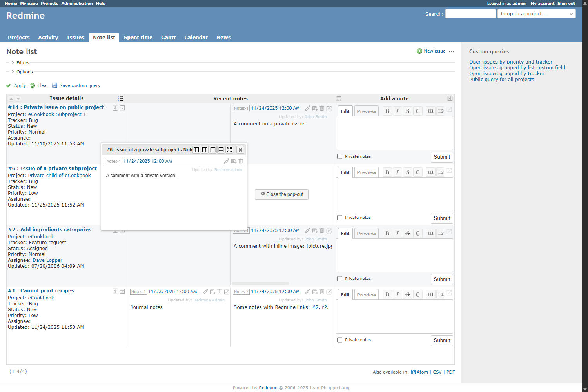The width and height of the screenshot is (588, 392).
Task: Click the Bold button in the first note editor
Action: 387,111
